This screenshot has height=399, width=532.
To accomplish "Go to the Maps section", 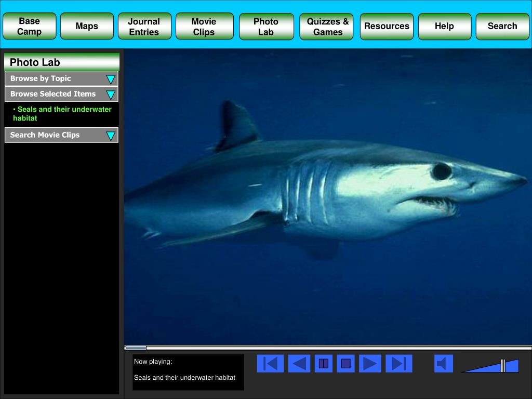I will click(x=87, y=26).
